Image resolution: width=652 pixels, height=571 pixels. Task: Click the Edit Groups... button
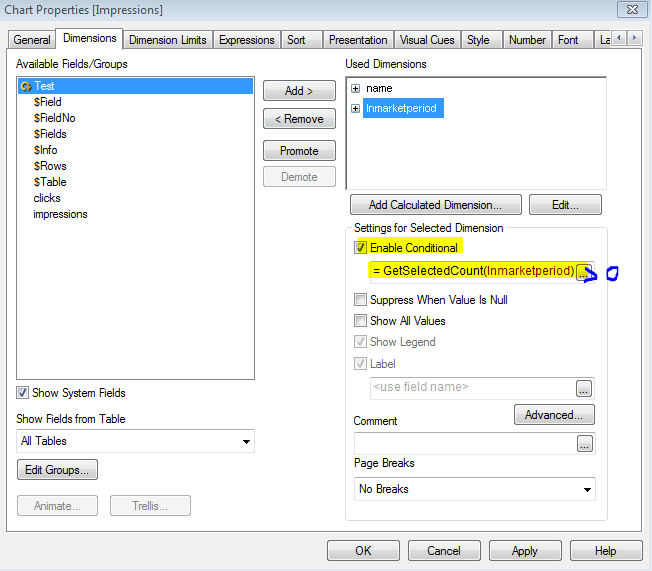[57, 470]
